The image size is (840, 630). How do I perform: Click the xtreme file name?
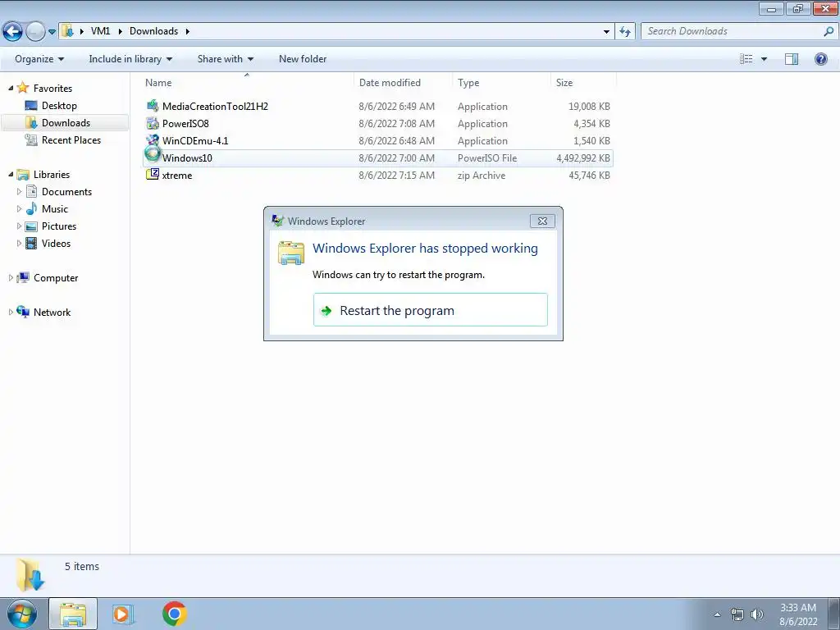[177, 176]
